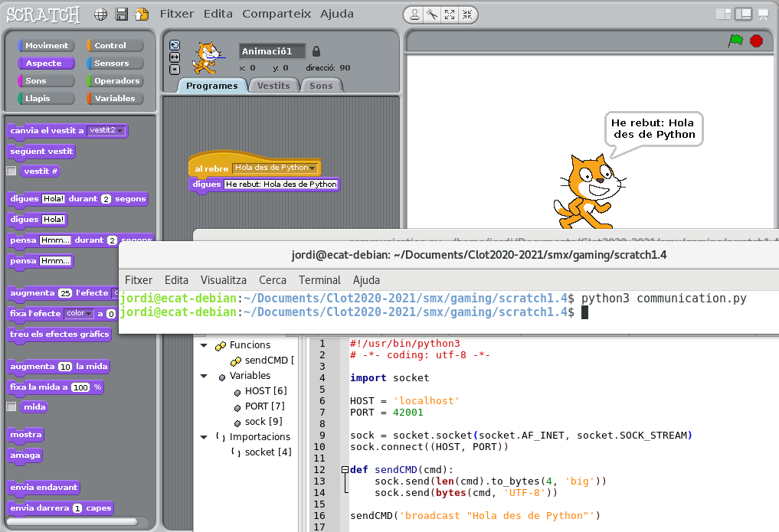The image size is (779, 532).
Task: Open the Scratch Fitxer menu
Action: tap(177, 14)
